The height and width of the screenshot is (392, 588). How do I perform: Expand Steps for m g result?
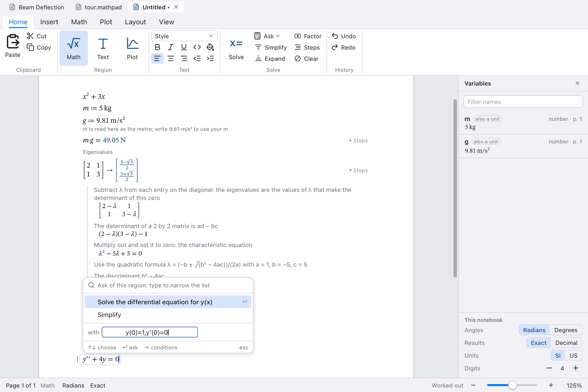coord(358,140)
